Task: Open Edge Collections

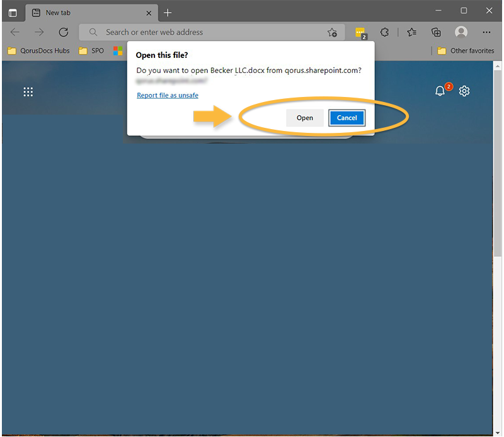Action: tap(435, 32)
